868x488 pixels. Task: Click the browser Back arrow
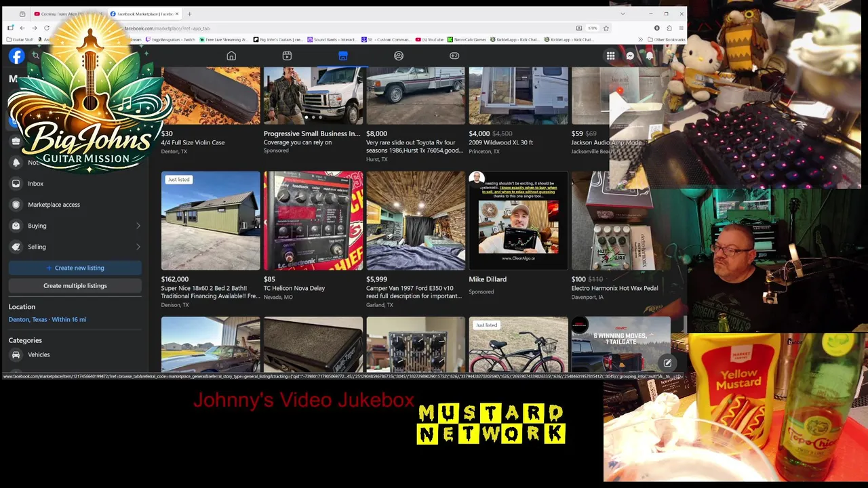(x=22, y=28)
